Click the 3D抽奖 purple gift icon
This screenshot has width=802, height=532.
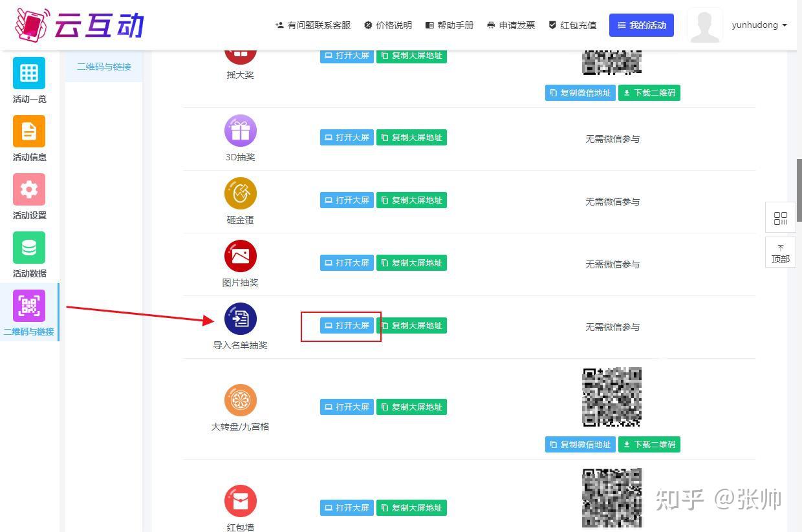pyautogui.click(x=240, y=131)
